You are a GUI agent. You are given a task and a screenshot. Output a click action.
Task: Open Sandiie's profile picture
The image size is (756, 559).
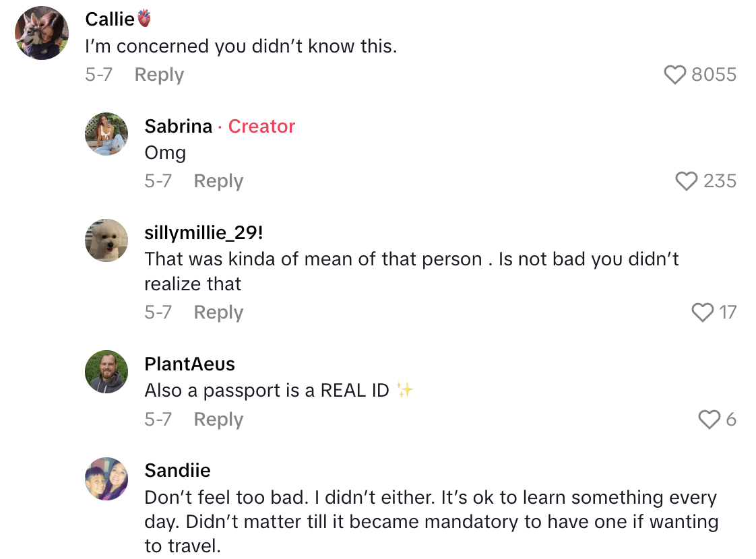106,479
